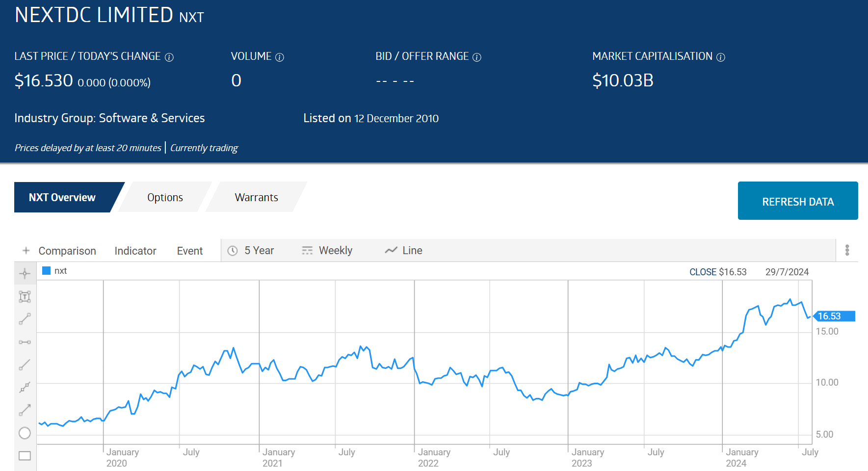Click the Industry Group Software & Services text
Image resolution: width=868 pixels, height=471 pixels.
click(x=109, y=118)
